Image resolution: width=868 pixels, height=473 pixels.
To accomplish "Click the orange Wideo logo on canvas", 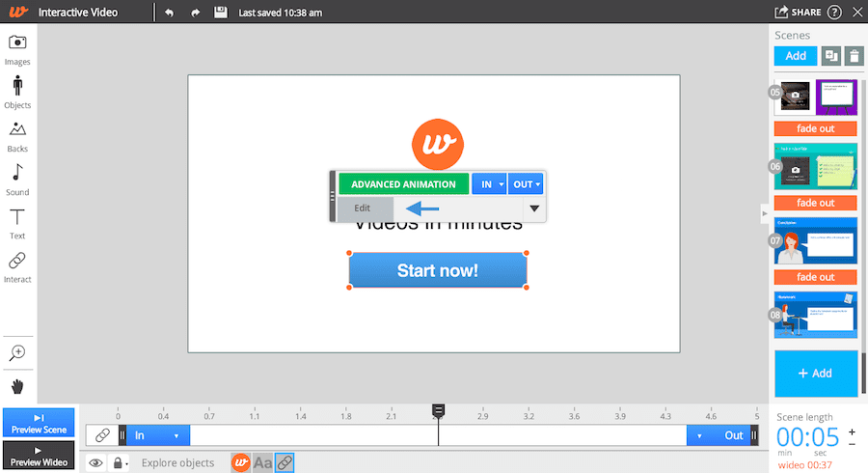I will pyautogui.click(x=437, y=144).
